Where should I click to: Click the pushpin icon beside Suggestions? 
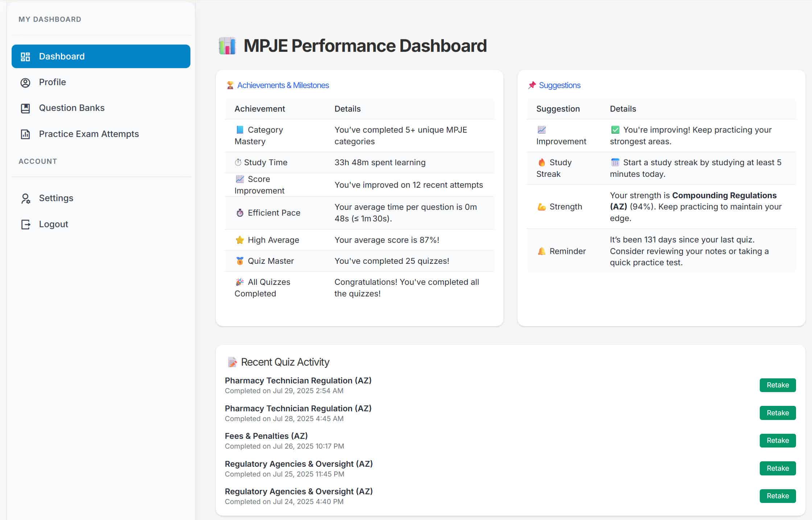click(532, 86)
